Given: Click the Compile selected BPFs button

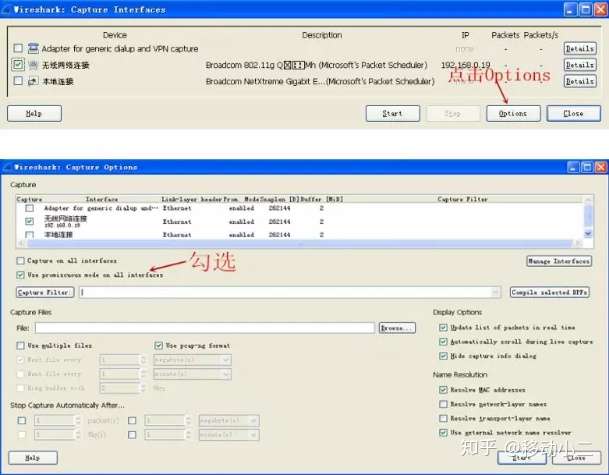Looking at the screenshot, I should coord(550,292).
